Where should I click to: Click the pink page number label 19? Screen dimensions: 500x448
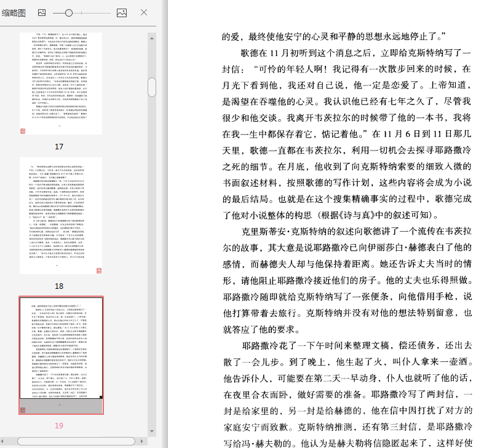pyautogui.click(x=59, y=426)
